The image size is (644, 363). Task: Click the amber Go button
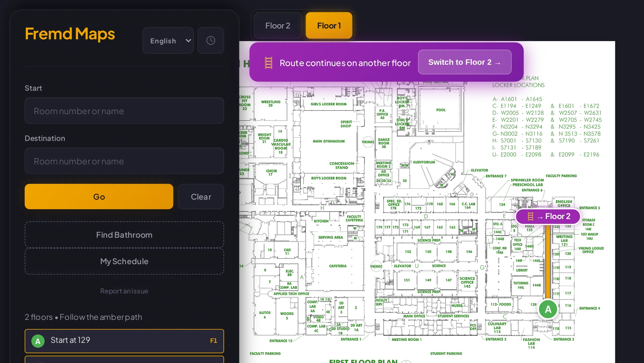(x=99, y=197)
